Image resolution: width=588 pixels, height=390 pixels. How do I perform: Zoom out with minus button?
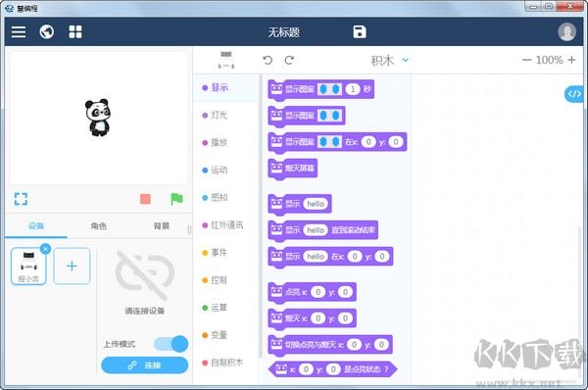click(x=526, y=60)
